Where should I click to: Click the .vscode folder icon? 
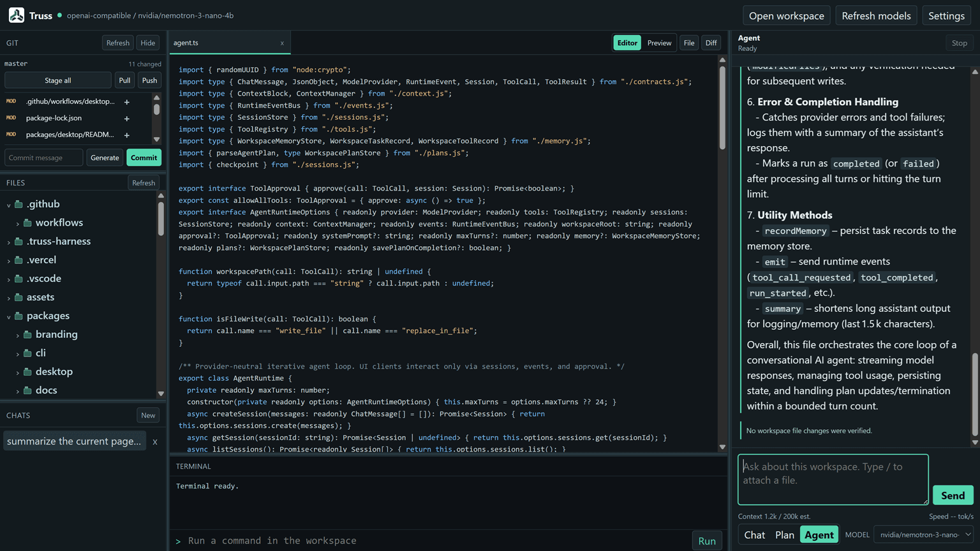(x=19, y=278)
